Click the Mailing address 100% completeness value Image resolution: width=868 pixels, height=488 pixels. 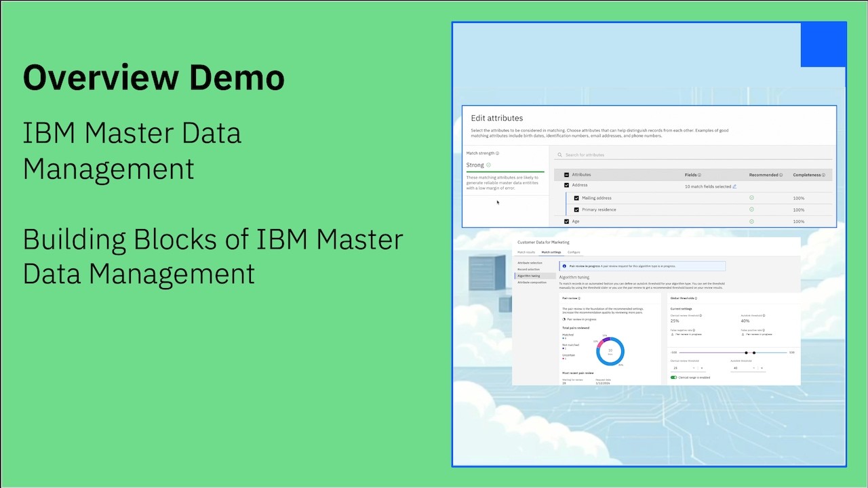(798, 198)
